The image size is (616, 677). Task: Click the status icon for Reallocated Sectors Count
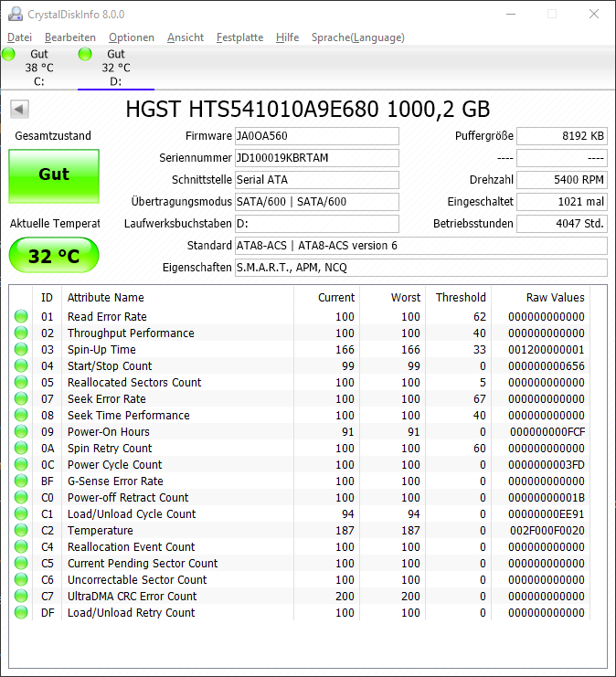[x=21, y=382]
